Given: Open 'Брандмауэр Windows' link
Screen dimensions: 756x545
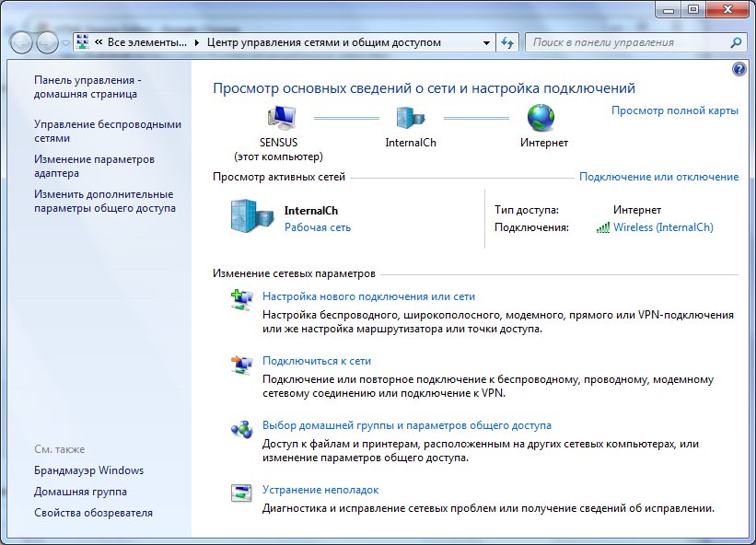Looking at the screenshot, I should (88, 470).
